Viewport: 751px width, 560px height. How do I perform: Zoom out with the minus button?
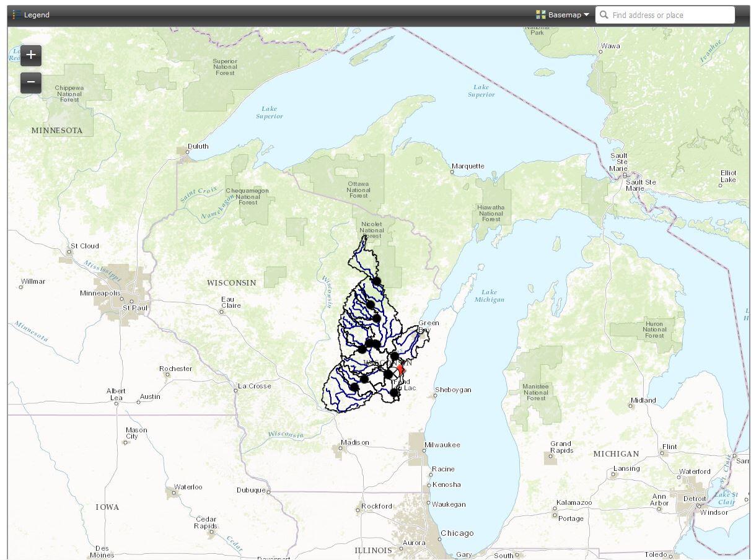31,82
